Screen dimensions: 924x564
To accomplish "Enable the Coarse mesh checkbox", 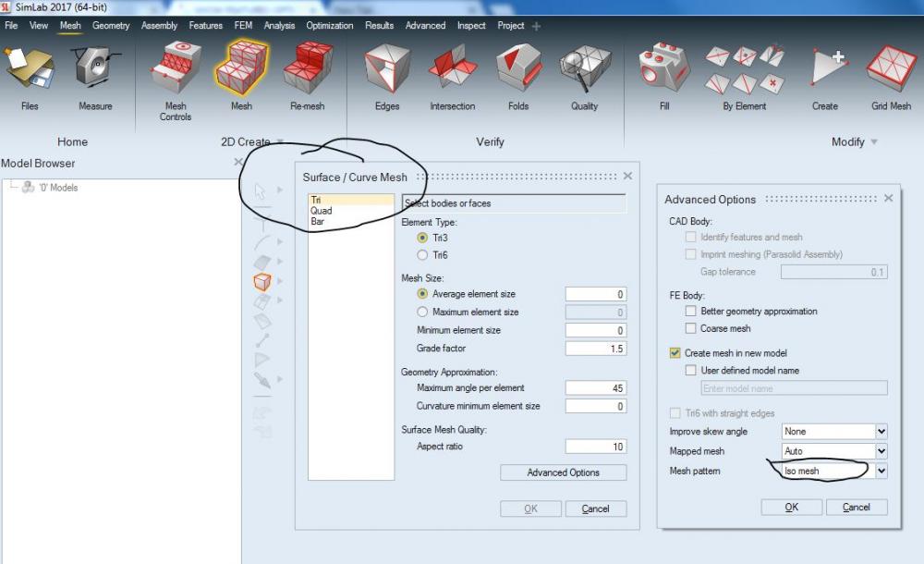I will tap(690, 328).
